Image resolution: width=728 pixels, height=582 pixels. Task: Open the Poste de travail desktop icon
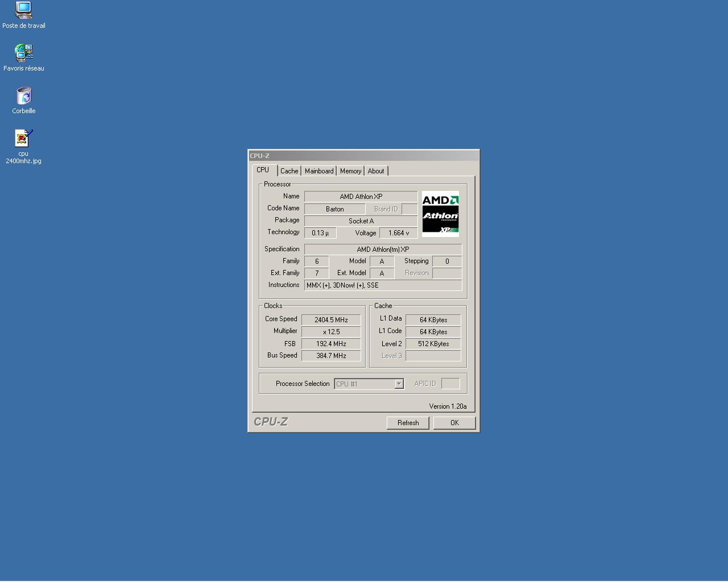coord(24,15)
